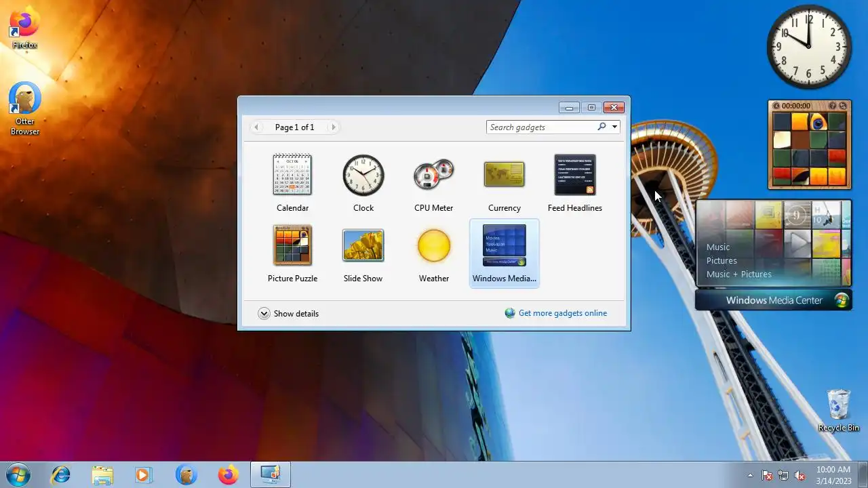Click the desktop analog Clock gadget
This screenshot has height=488, width=868.
810,47
